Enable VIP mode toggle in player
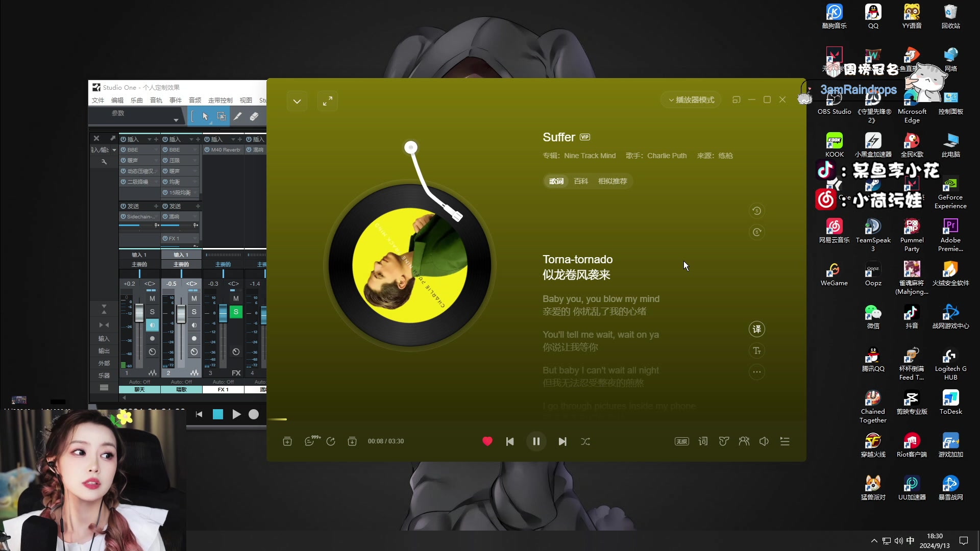 tap(585, 137)
